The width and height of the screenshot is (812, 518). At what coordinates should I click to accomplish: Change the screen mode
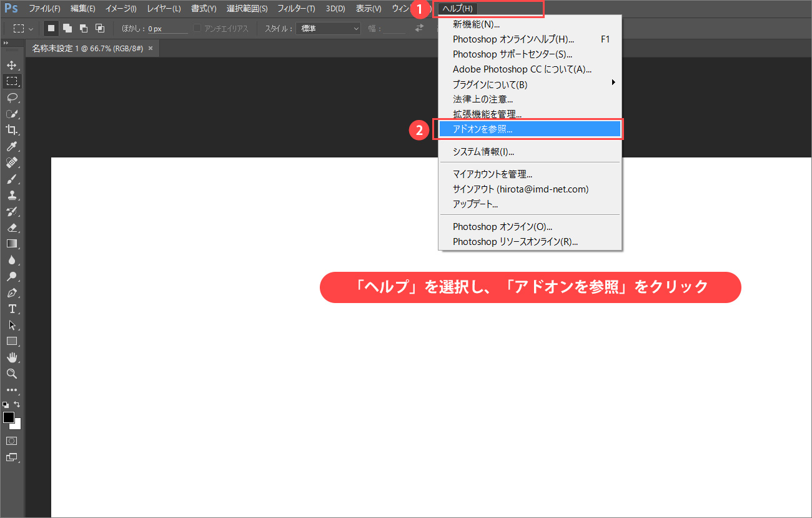tap(12, 457)
